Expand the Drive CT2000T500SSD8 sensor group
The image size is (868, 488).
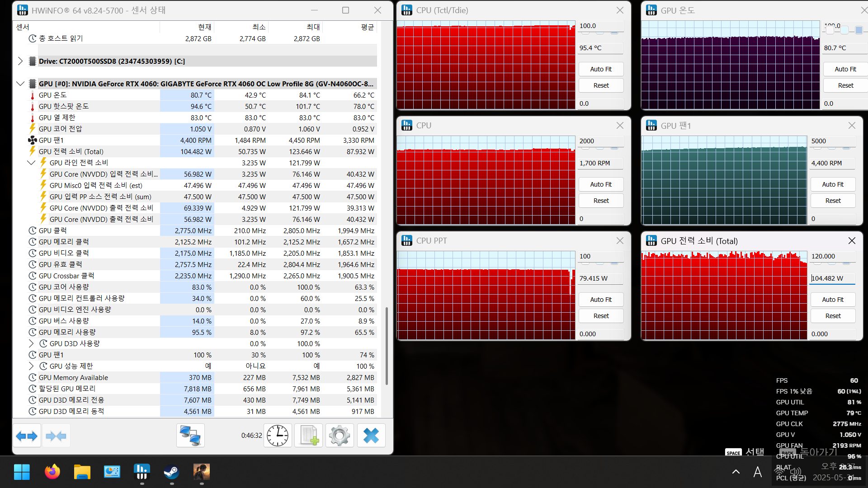[20, 61]
